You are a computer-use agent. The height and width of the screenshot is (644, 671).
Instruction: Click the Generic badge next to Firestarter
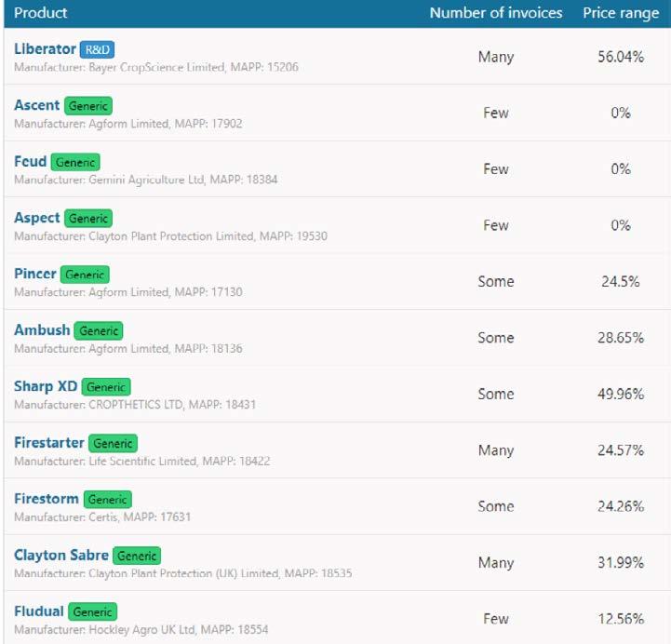click(x=113, y=443)
